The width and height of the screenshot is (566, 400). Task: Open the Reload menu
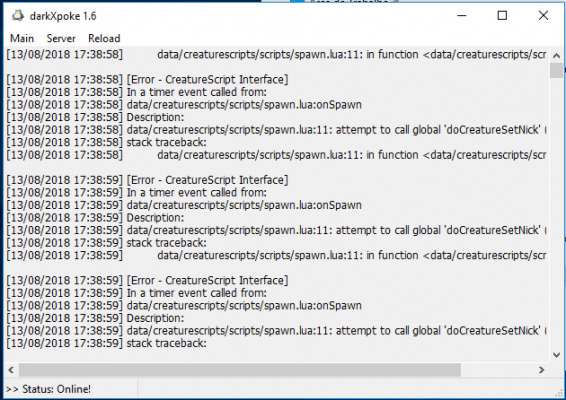pyautogui.click(x=104, y=38)
